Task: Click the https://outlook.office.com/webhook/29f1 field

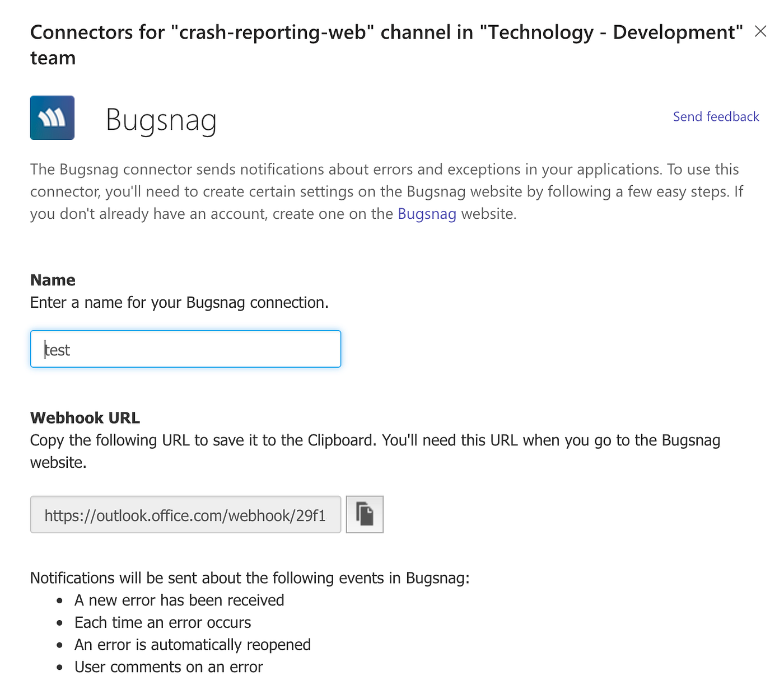Action: [x=185, y=514]
